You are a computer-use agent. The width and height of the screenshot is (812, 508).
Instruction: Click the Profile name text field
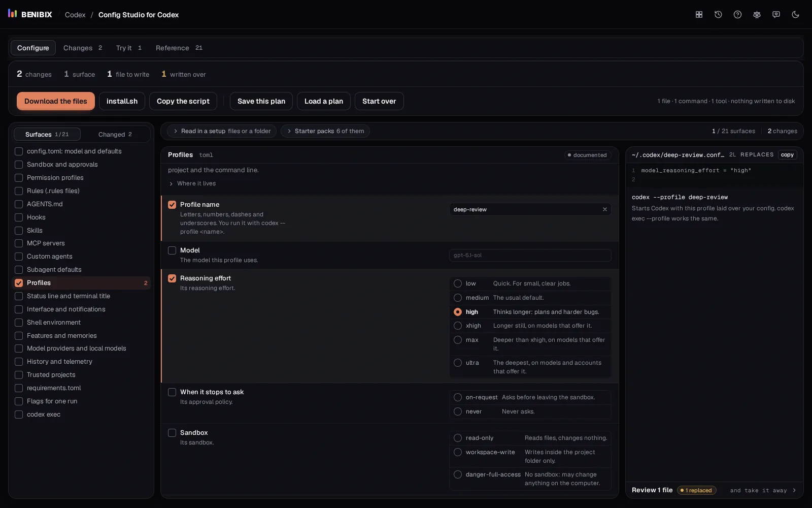pyautogui.click(x=530, y=209)
